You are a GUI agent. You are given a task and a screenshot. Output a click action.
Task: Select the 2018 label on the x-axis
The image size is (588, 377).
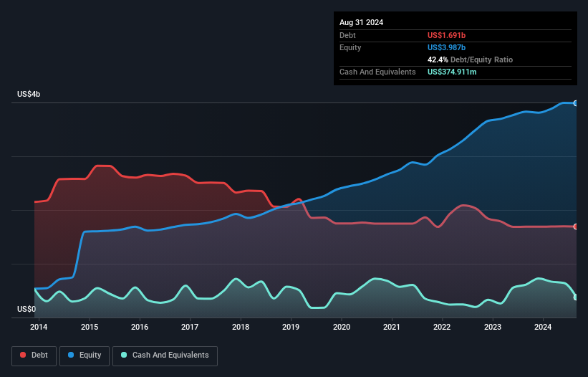click(241, 327)
